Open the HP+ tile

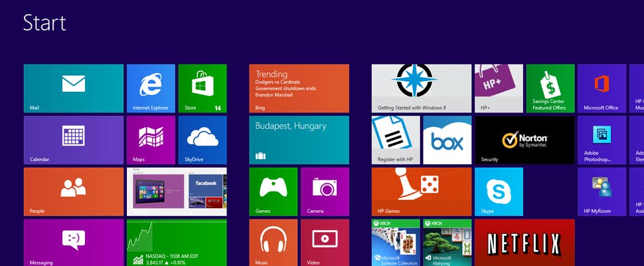click(499, 88)
